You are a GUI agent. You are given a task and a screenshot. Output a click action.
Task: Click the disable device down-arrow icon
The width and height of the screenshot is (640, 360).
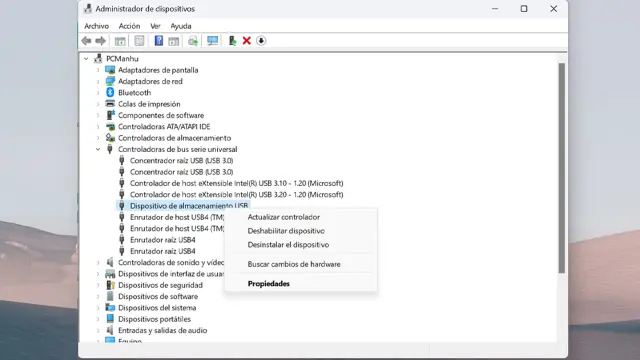point(261,41)
